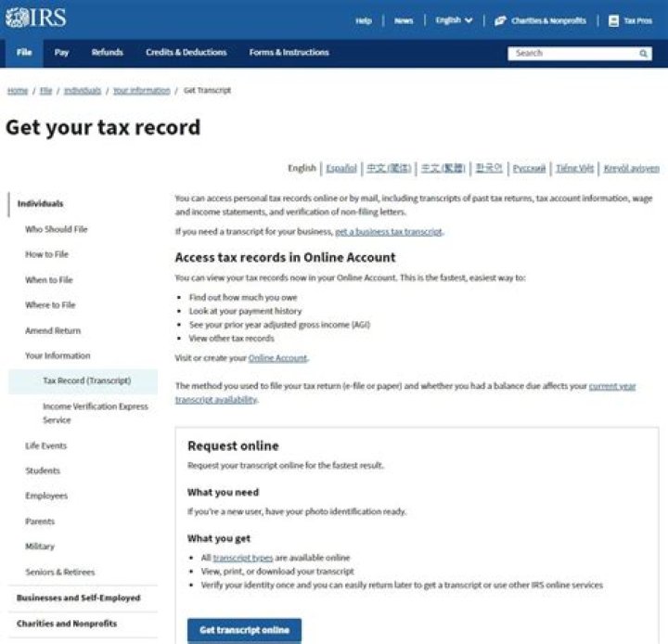Click the IRS logo in header
Image resolution: width=668 pixels, height=644 pixels.
coord(35,19)
